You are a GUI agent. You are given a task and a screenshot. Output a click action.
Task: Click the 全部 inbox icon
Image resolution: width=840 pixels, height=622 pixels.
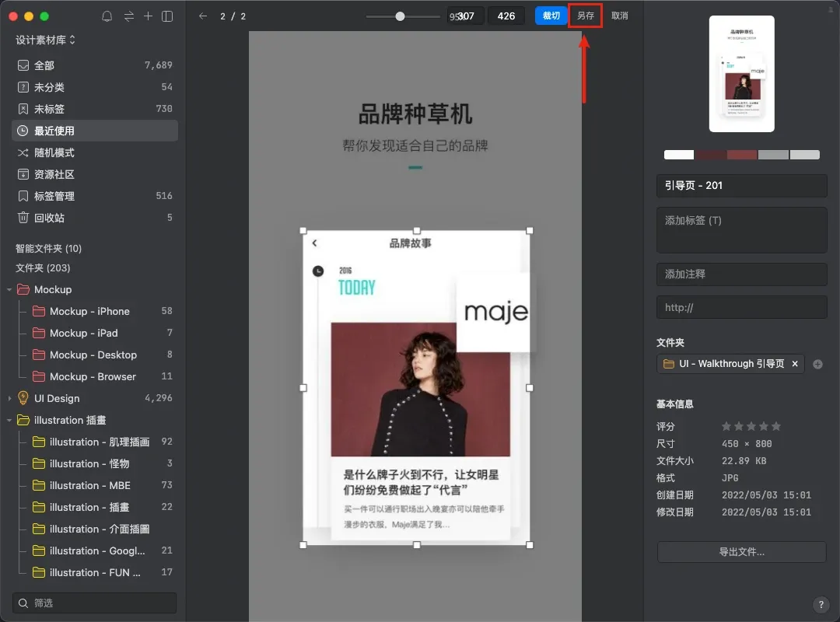[23, 65]
